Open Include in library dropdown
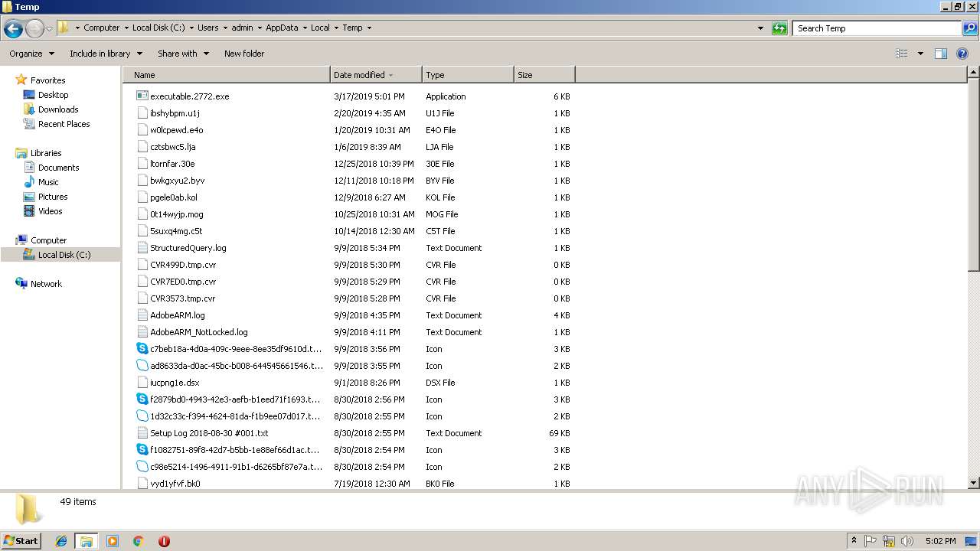 pyautogui.click(x=106, y=54)
